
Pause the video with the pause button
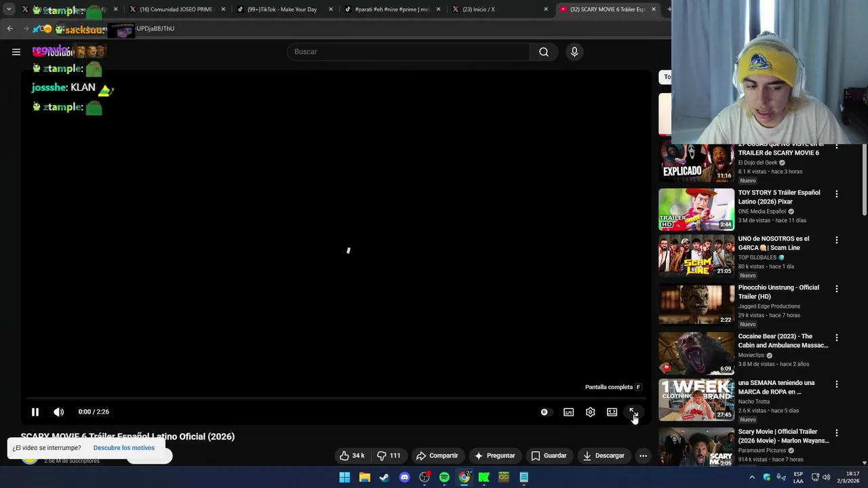point(35,411)
